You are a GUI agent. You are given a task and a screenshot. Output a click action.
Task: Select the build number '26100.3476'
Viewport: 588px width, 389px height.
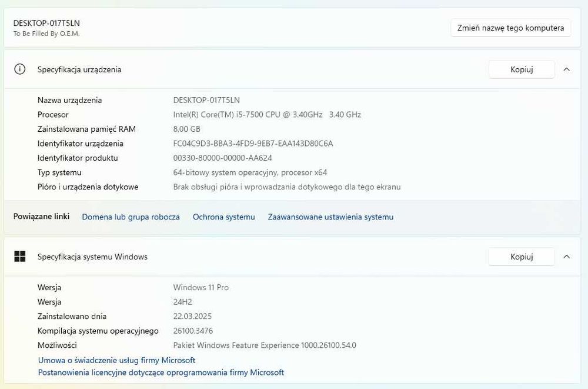[x=193, y=331]
